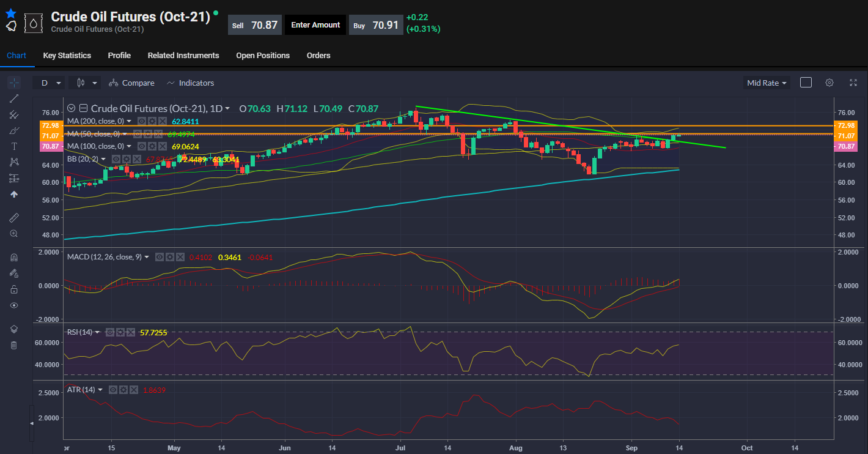Hide the MA 200 indicator with eye
868x454 pixels.
click(142, 121)
